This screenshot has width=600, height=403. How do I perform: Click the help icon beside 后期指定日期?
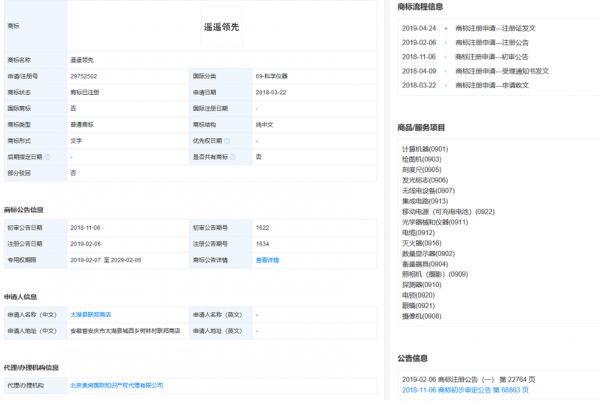[47, 157]
